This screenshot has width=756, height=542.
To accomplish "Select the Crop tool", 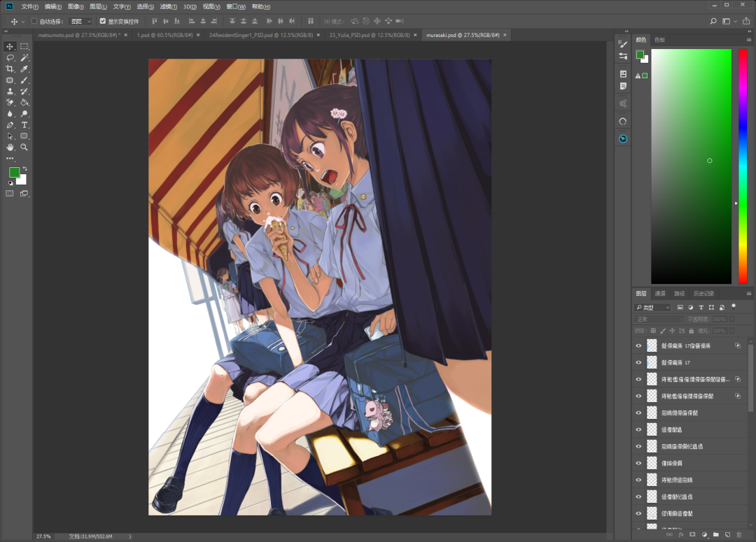I will 10,69.
